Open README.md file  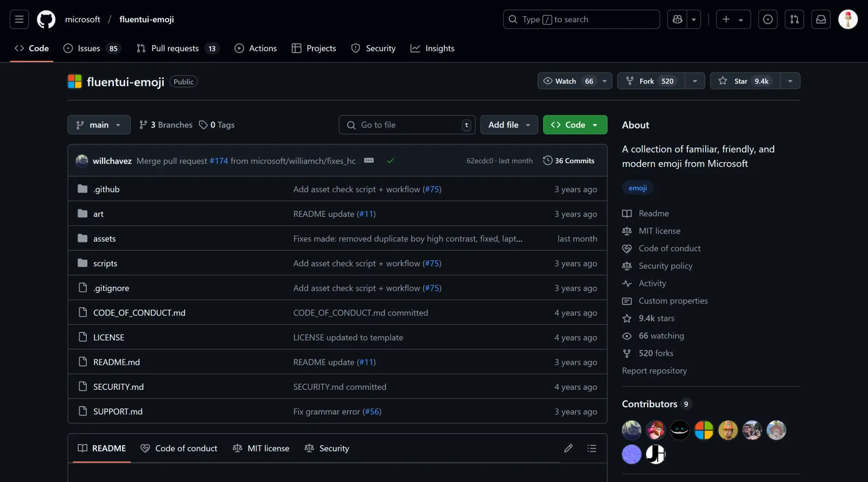coord(117,362)
